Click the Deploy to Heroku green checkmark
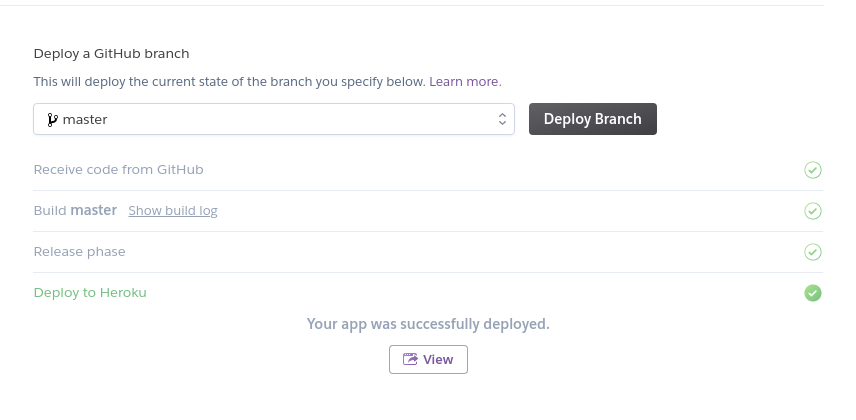Image resolution: width=856 pixels, height=420 pixels. [x=812, y=293]
